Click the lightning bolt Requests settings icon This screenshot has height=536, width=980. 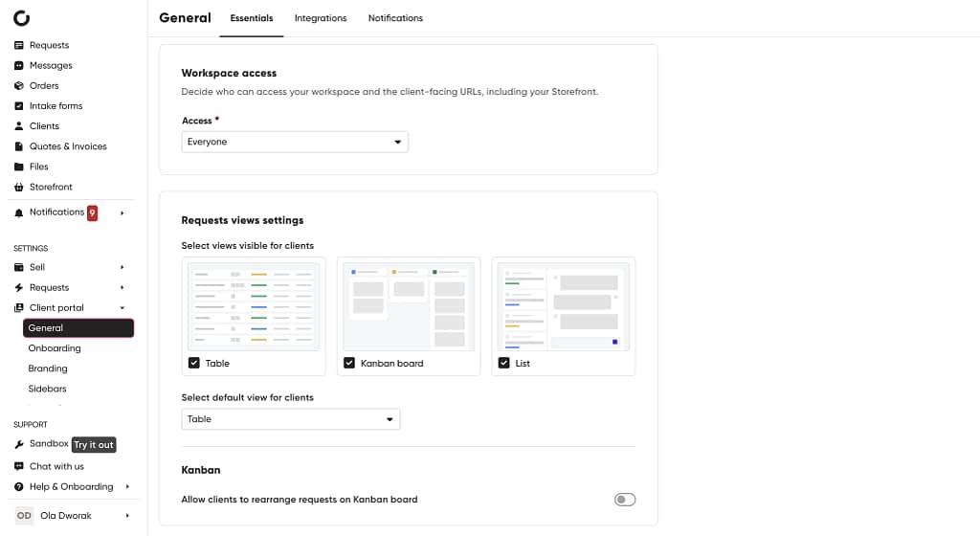(19, 287)
